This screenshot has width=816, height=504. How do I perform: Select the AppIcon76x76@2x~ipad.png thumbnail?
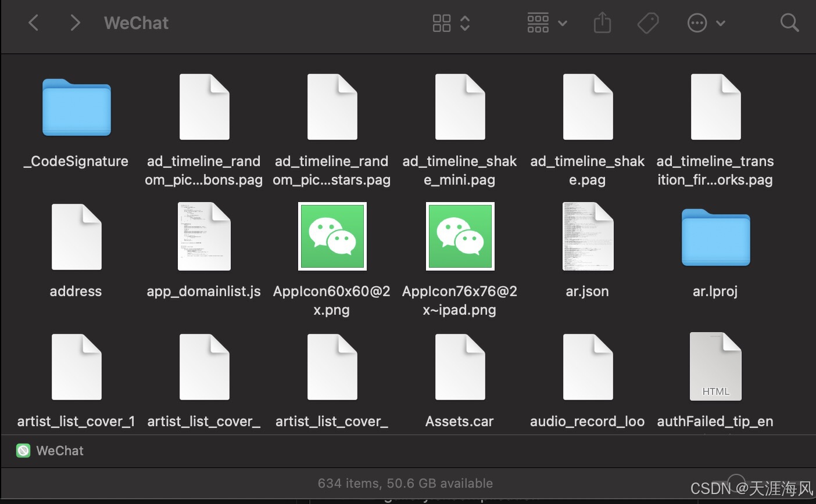460,236
